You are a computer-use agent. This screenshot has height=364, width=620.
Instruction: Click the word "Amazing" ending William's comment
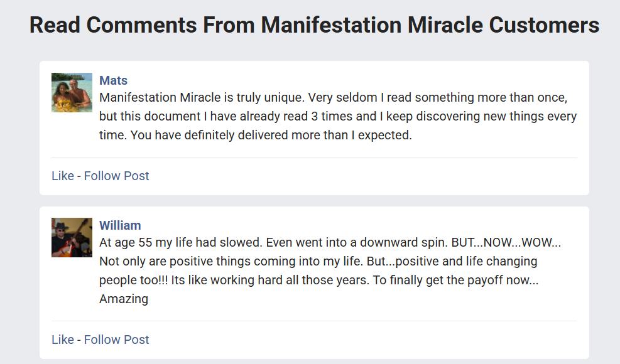124,299
